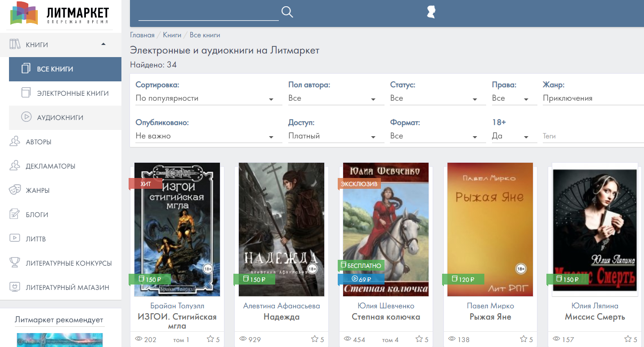Click the 69 ₽ audio price badge
Screen dimensions: 644x347
click(361, 279)
